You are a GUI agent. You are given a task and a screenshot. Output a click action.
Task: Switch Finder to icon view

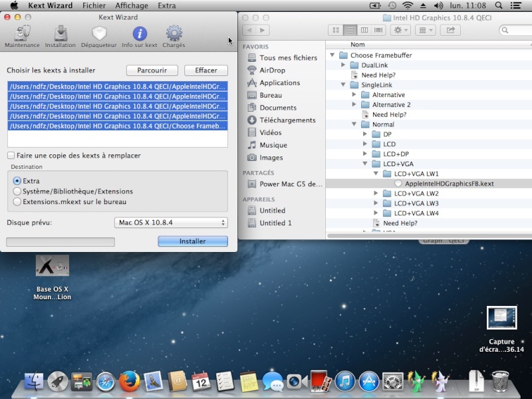336,30
